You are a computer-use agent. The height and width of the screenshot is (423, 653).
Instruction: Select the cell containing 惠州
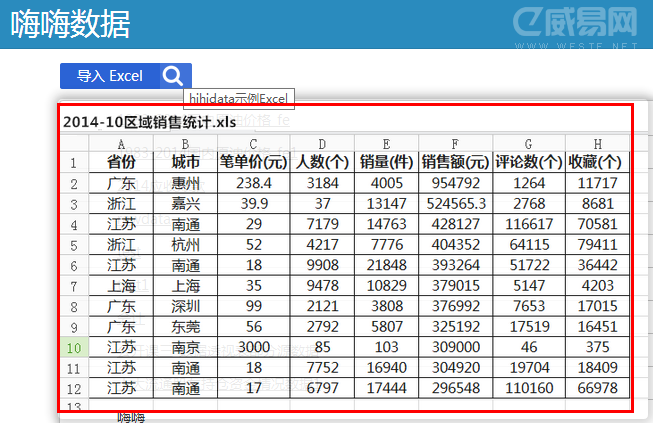[185, 183]
